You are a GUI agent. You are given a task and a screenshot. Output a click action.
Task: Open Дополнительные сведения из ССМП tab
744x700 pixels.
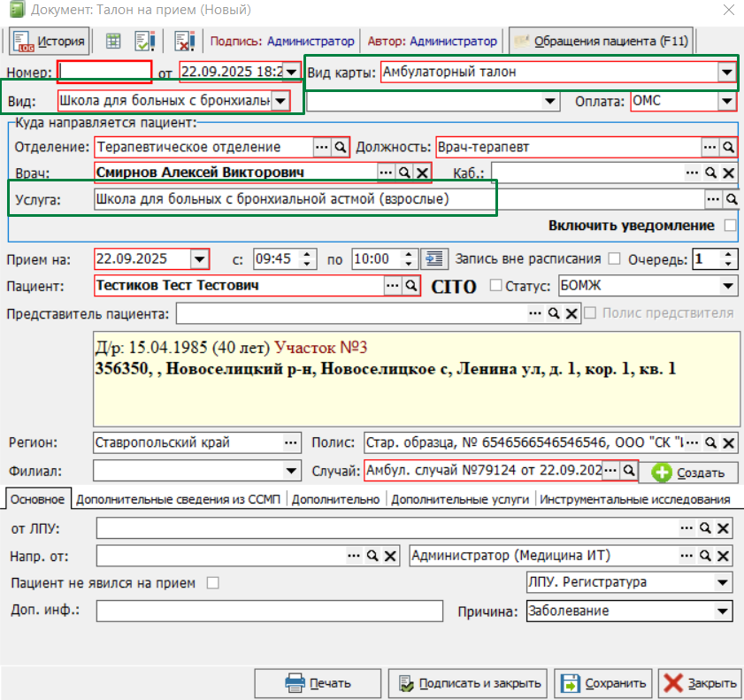click(x=179, y=499)
